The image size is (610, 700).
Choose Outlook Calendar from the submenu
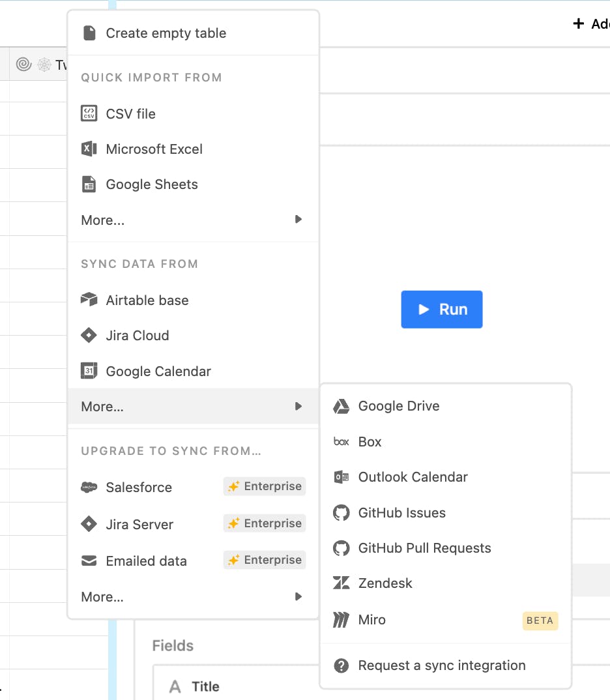pos(446,477)
